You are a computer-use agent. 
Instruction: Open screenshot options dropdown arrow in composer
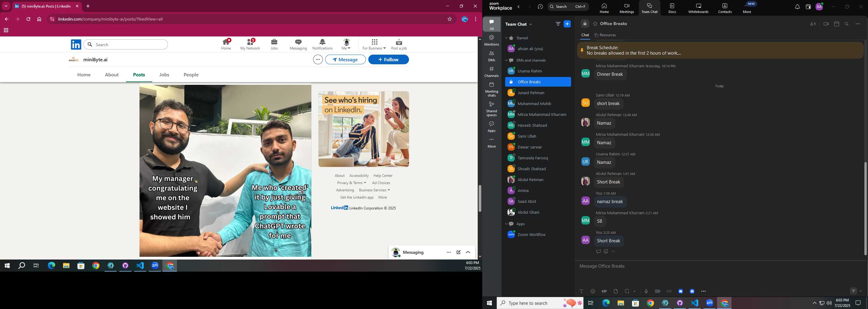634,291
